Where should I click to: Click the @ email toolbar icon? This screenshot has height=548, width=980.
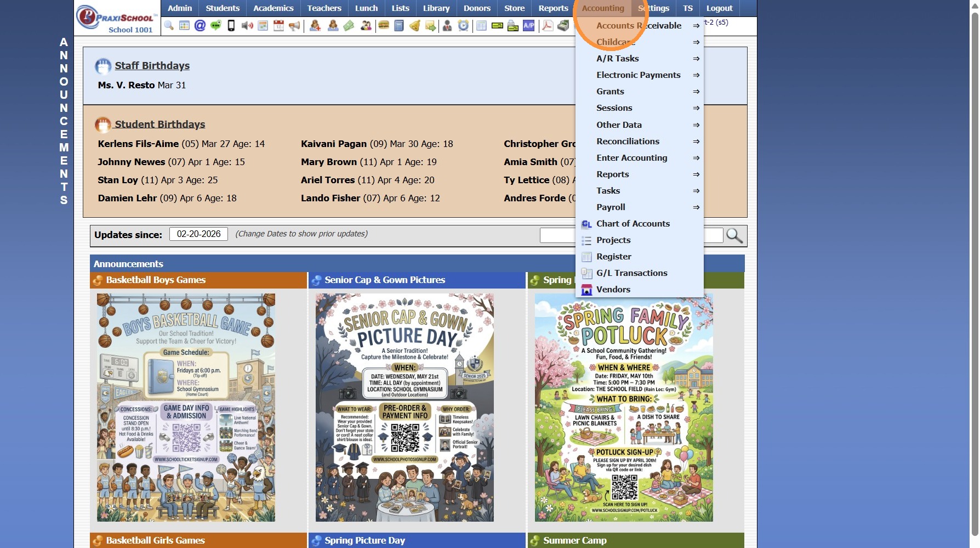point(200,26)
